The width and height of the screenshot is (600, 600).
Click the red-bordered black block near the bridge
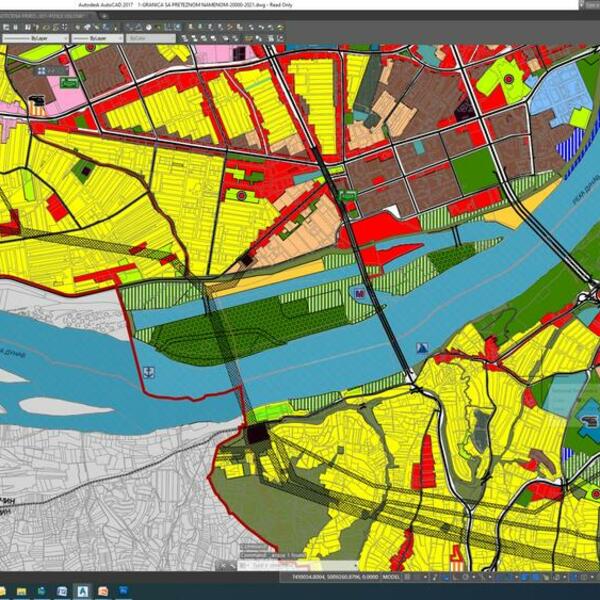[258, 432]
